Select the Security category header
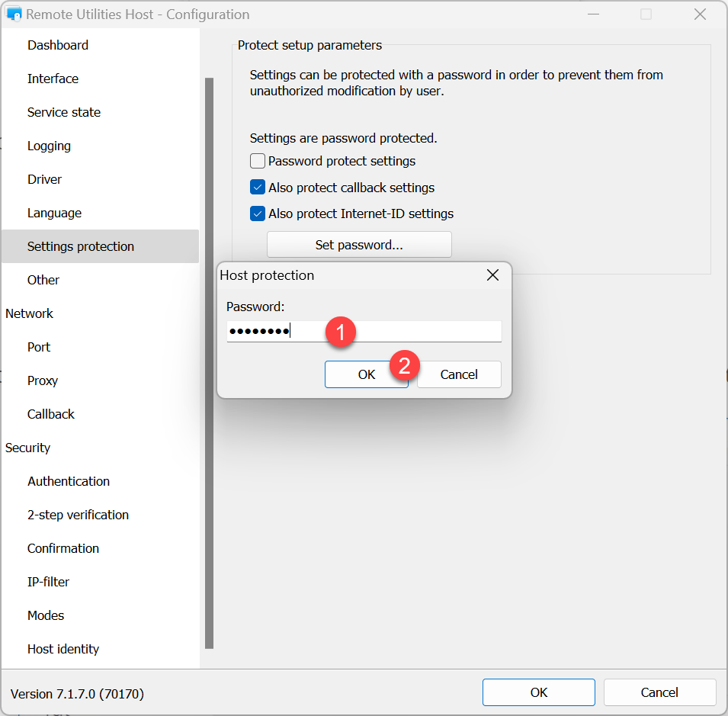The image size is (728, 716). pyautogui.click(x=28, y=448)
